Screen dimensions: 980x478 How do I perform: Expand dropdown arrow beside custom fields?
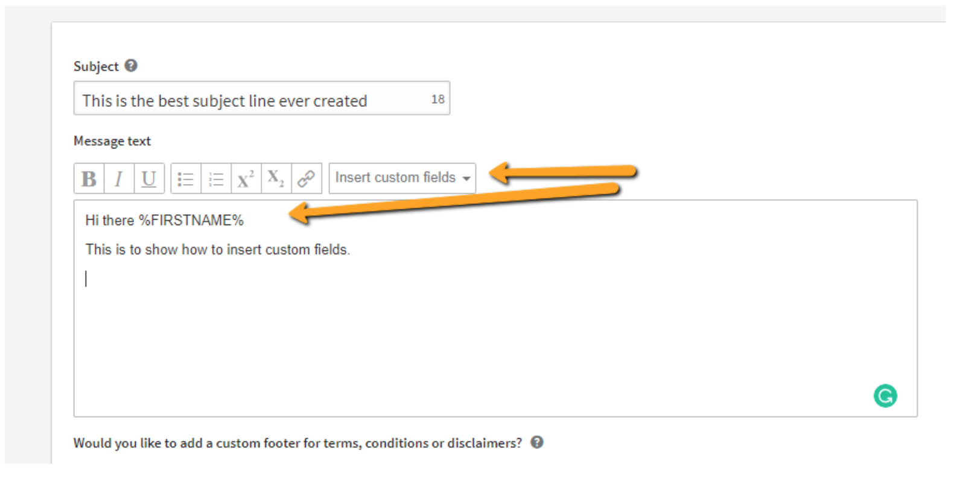tap(466, 179)
